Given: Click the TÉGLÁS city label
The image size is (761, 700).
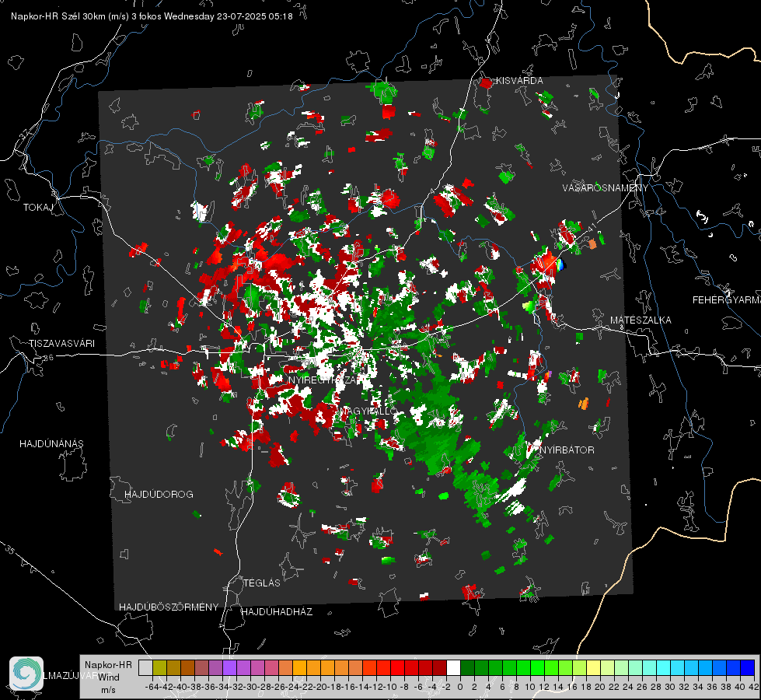Looking at the screenshot, I should click(262, 583).
